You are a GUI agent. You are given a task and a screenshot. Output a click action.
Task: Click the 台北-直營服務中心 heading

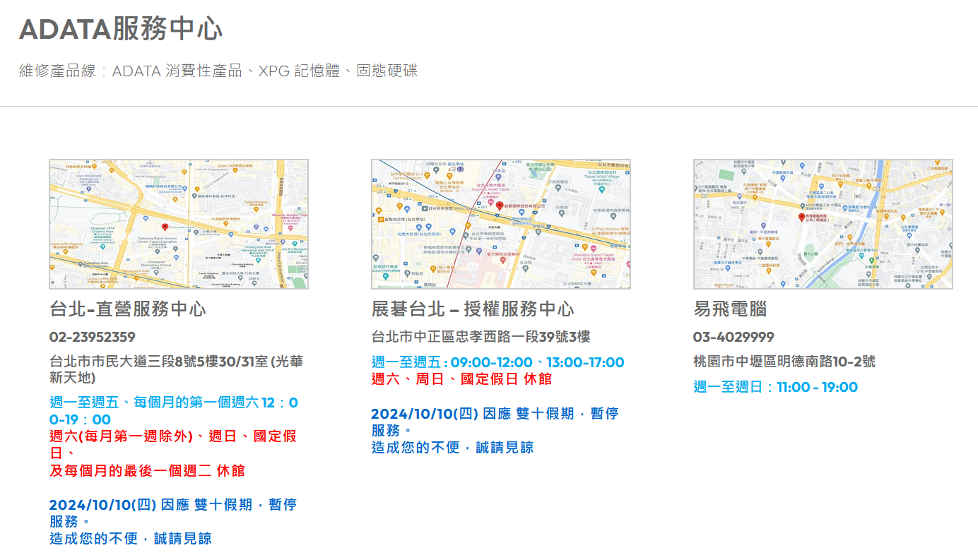point(128,309)
